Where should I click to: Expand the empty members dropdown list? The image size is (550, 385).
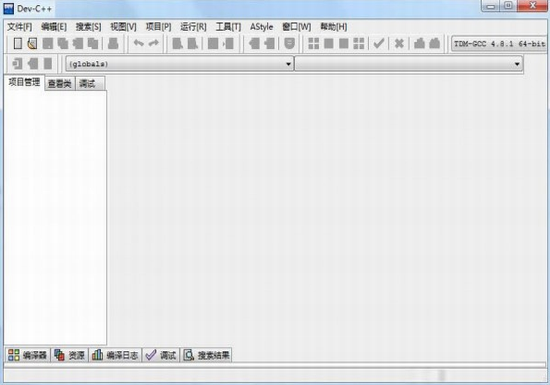pyautogui.click(x=409, y=64)
